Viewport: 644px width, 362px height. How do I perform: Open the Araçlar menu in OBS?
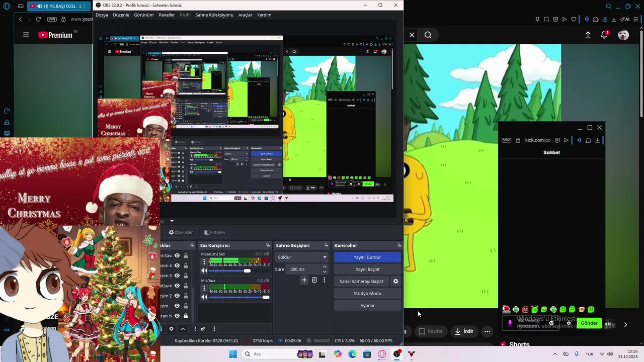pyautogui.click(x=245, y=15)
